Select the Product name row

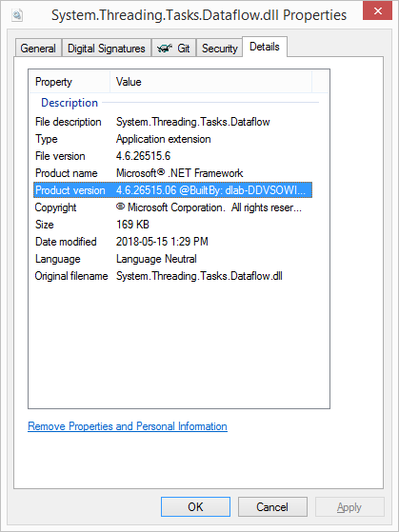[x=172, y=173]
